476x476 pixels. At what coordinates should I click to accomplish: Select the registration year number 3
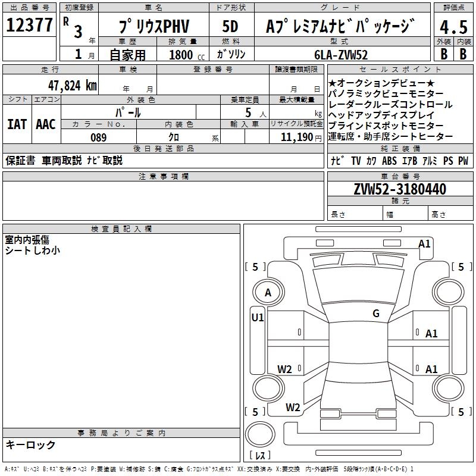(78, 32)
